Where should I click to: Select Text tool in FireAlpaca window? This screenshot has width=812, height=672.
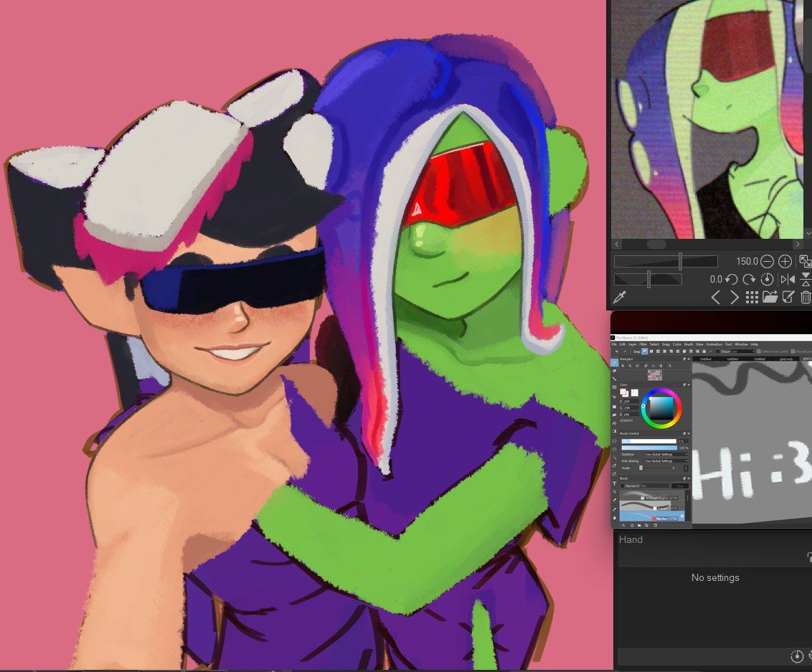(x=614, y=483)
